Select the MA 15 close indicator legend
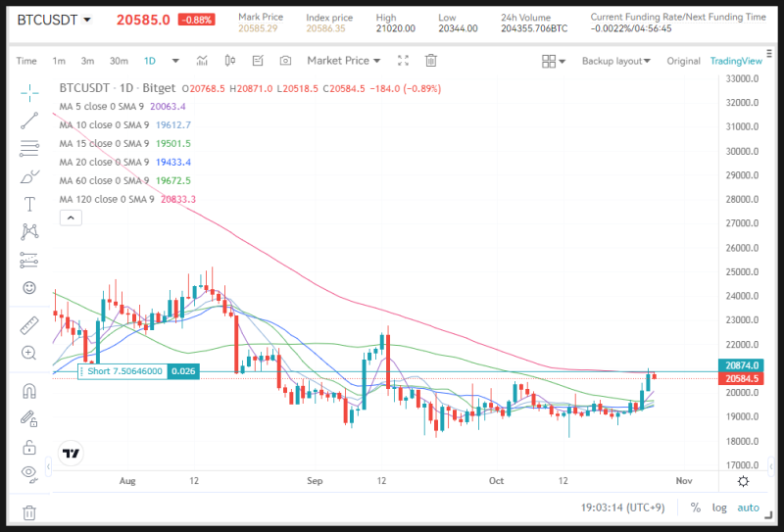 [125, 143]
